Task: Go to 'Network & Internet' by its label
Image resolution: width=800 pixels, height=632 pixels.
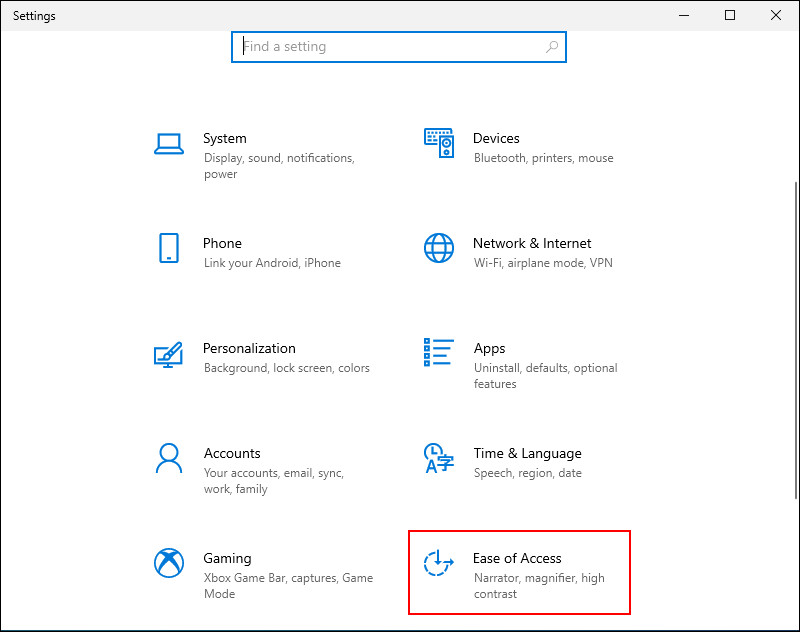Action: point(532,243)
